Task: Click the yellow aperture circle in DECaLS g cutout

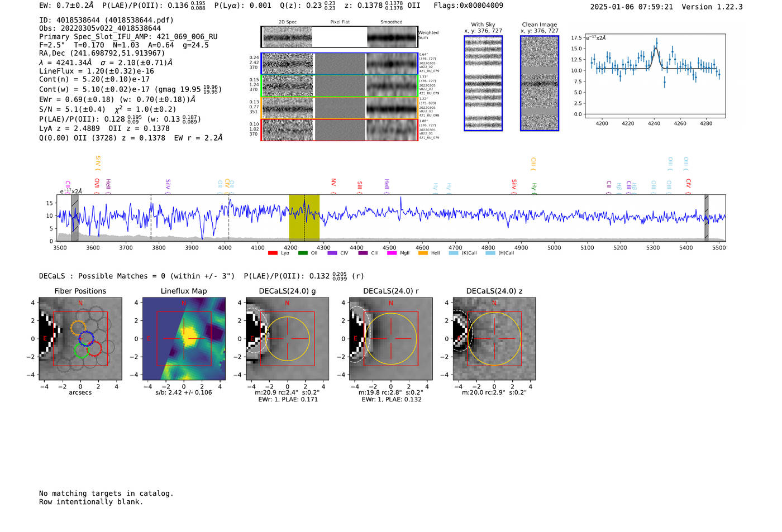Action: coord(287,339)
